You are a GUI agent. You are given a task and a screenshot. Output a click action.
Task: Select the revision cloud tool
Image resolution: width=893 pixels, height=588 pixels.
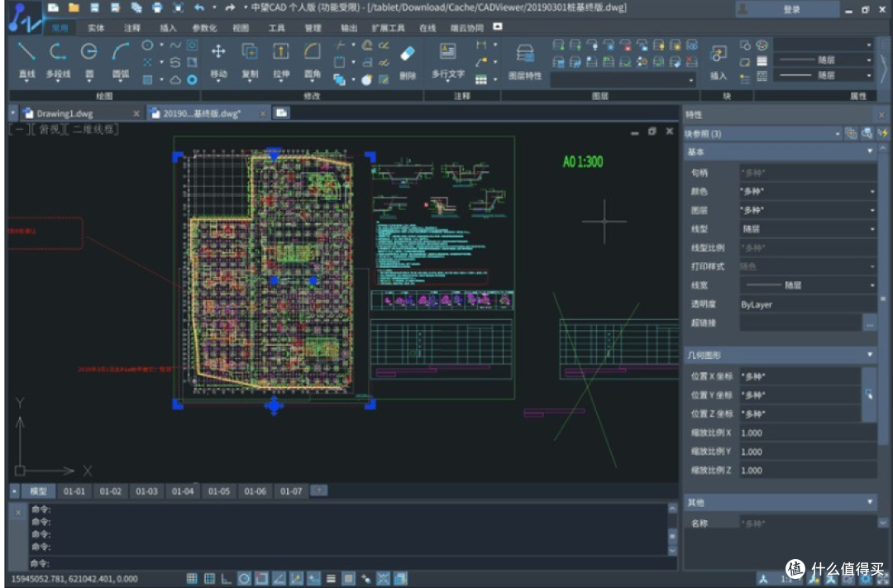[x=175, y=79]
